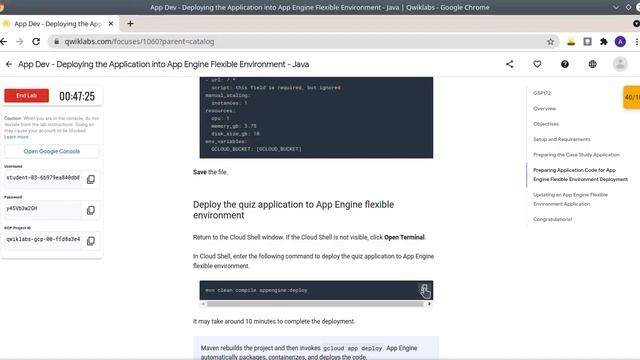Viewport: 640px width, 360px height.
Task: Click the lab page back arrow
Action: [x=9, y=64]
